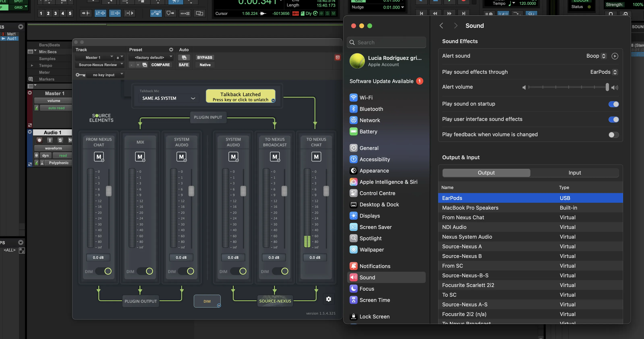Click the Settings Search field
The width and height of the screenshot is (644, 339).
point(386,42)
